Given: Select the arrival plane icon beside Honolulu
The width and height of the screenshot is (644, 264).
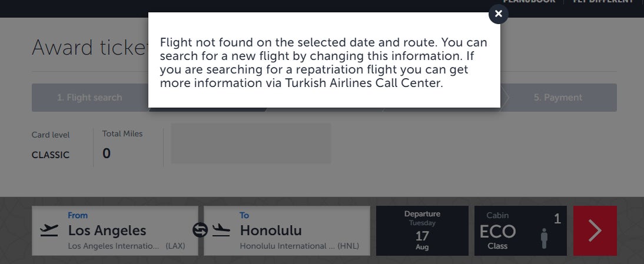Looking at the screenshot, I should (x=221, y=230).
